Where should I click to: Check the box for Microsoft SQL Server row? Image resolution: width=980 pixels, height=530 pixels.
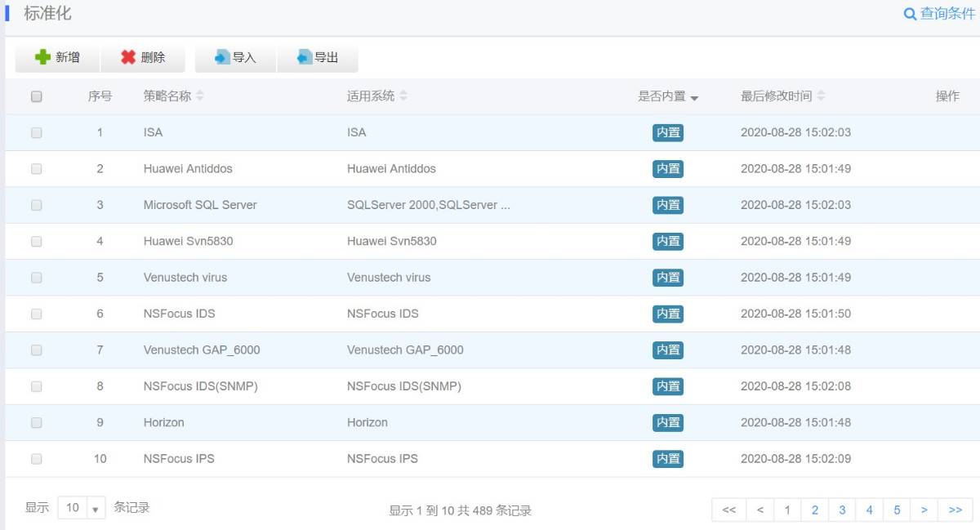pos(36,205)
